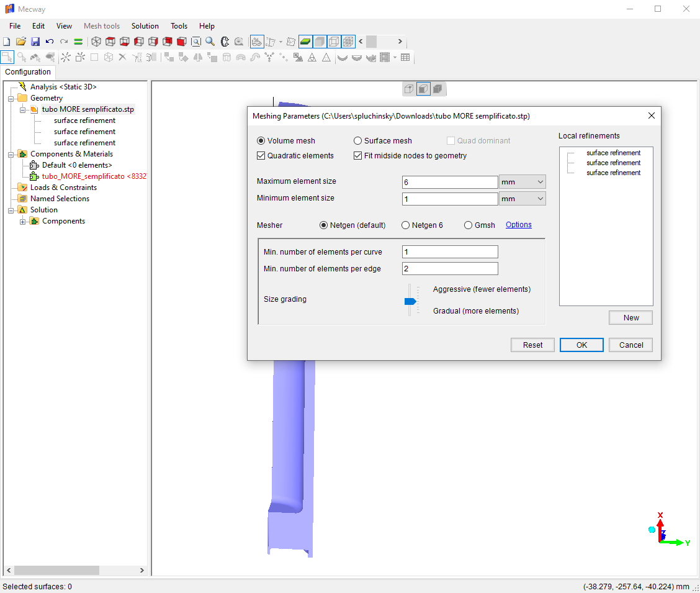The image size is (700, 593).
Task: Click the right arrow in the toolbar stepper
Action: tap(400, 42)
